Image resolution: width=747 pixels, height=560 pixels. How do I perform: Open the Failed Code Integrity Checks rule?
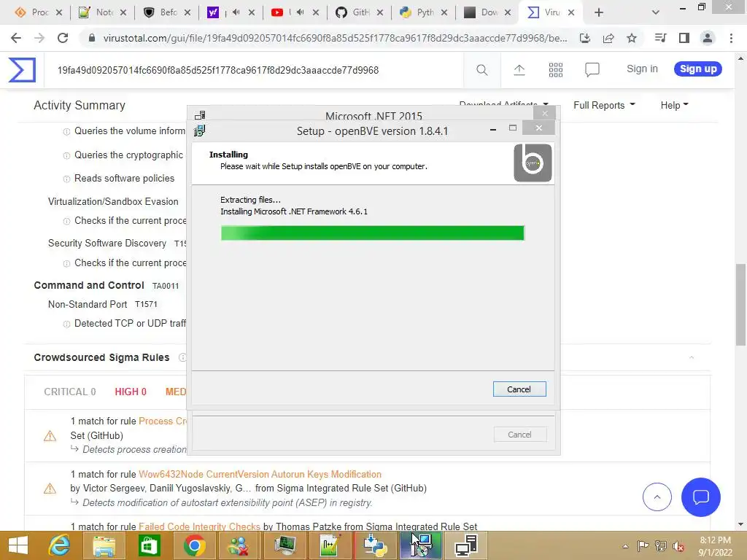click(x=200, y=526)
